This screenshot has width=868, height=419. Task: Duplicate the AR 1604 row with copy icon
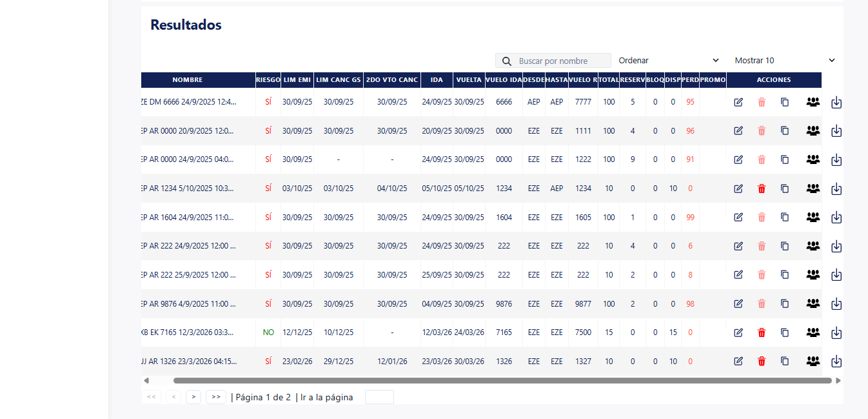pyautogui.click(x=785, y=217)
